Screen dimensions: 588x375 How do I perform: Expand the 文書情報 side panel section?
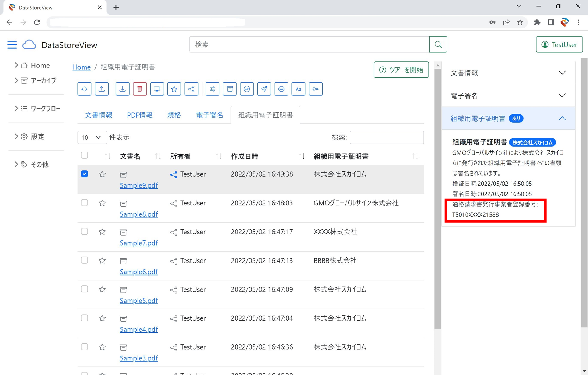pyautogui.click(x=508, y=73)
